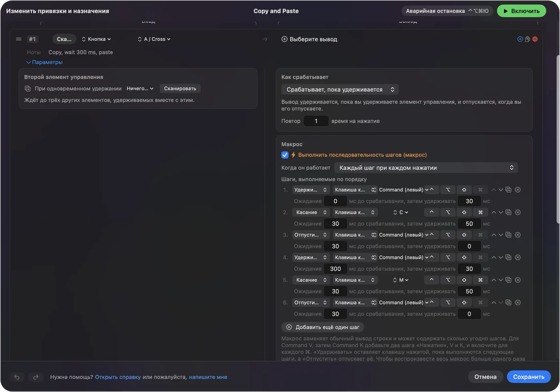Toggle the Command modifier on step 2
The width and height of the screenshot is (560, 392).
[480, 212]
